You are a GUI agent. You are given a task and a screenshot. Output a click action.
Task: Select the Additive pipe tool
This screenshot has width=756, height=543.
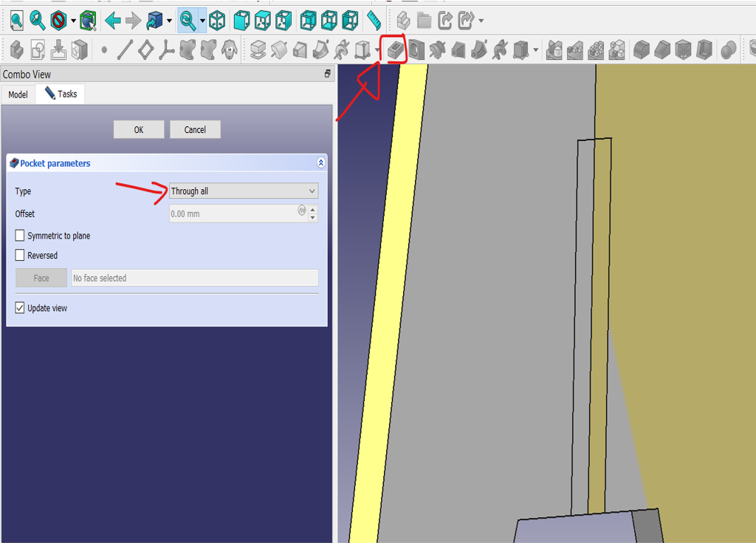click(x=321, y=49)
